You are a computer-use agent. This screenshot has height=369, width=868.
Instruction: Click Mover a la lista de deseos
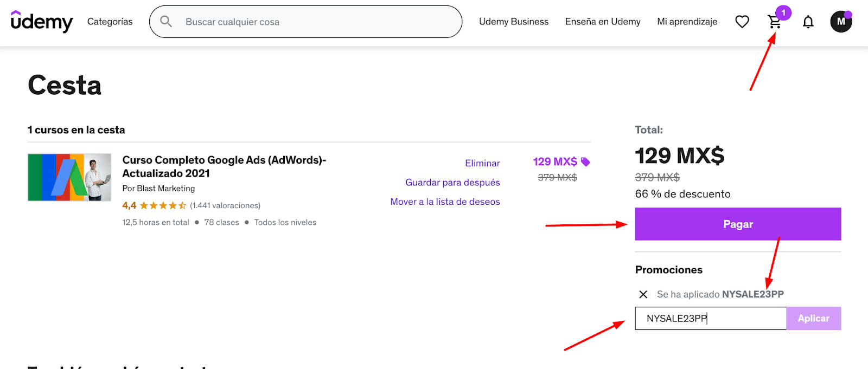[445, 202]
